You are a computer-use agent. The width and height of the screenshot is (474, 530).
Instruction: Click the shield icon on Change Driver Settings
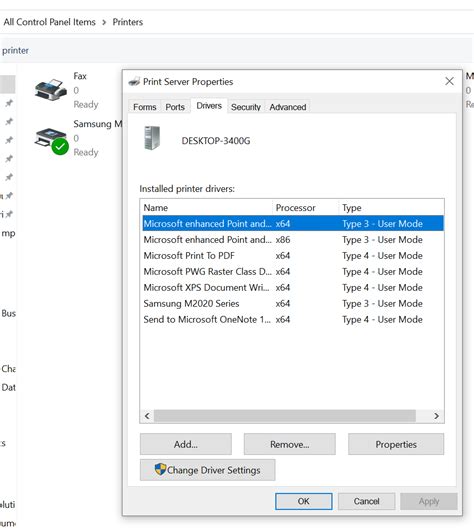[160, 469]
